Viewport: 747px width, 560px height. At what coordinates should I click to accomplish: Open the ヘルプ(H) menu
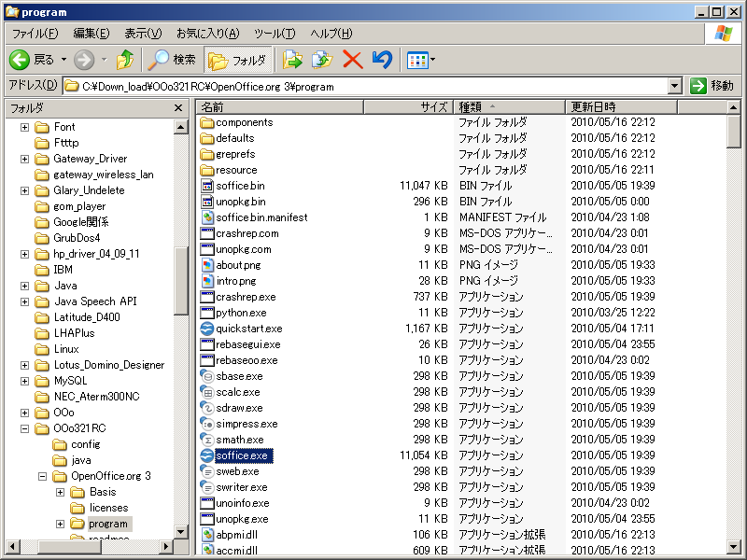(331, 34)
